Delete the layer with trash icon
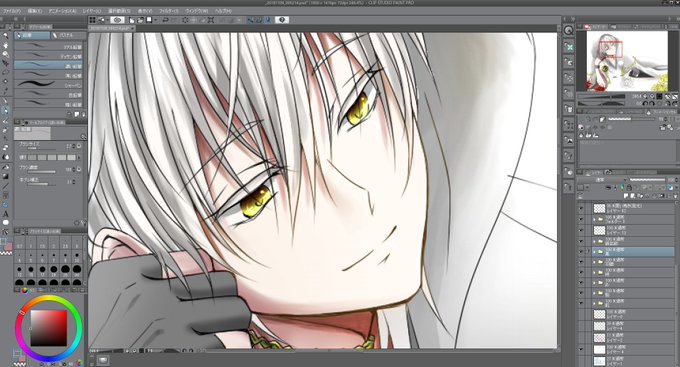Viewport: 680px width, 367px height. [675, 197]
